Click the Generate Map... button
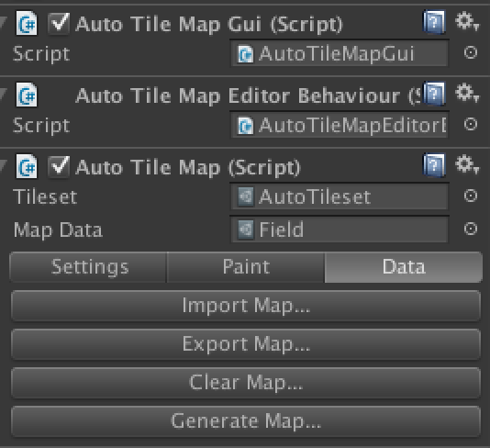The height and width of the screenshot is (448, 490). [x=246, y=421]
